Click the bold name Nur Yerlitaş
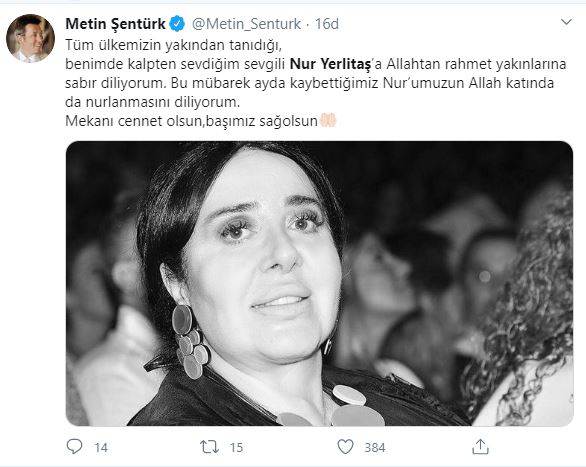The image size is (586, 467). pyautogui.click(x=330, y=64)
